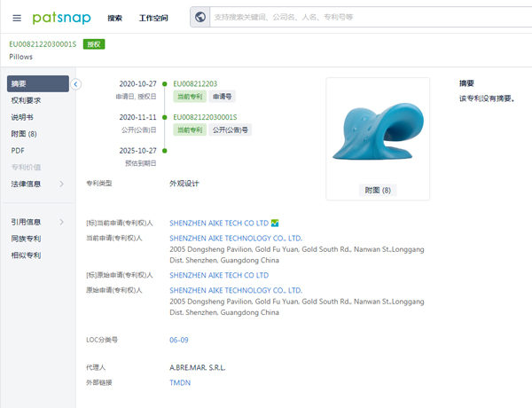Open the 工作空间 menu
Viewport: 532px width, 408px height.
(153, 18)
